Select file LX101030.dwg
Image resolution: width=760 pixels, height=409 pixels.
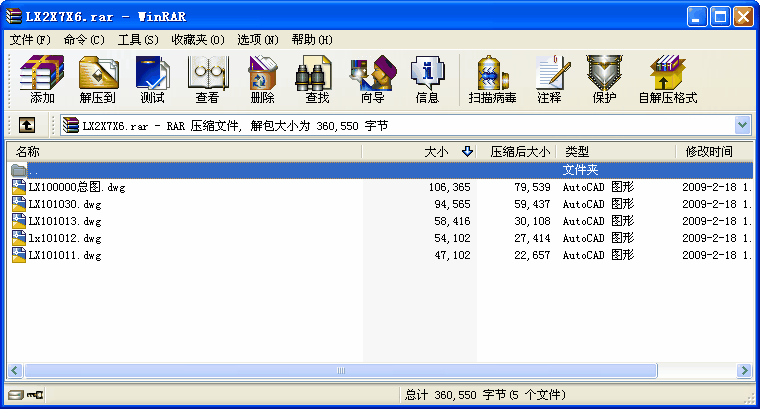65,204
